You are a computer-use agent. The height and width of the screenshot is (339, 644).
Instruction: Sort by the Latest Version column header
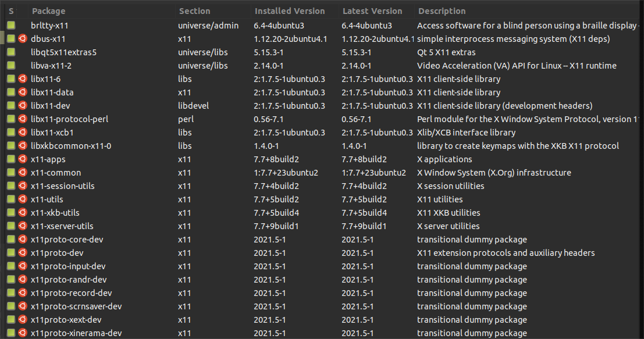tap(372, 11)
